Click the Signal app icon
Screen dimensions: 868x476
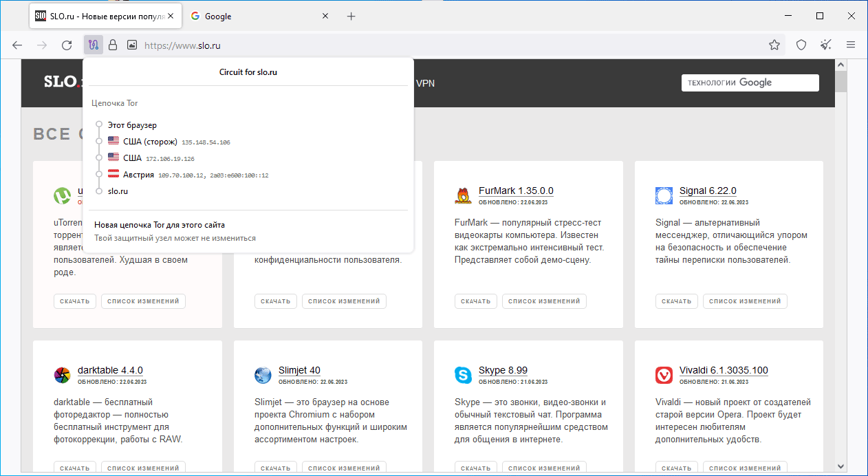coord(664,196)
